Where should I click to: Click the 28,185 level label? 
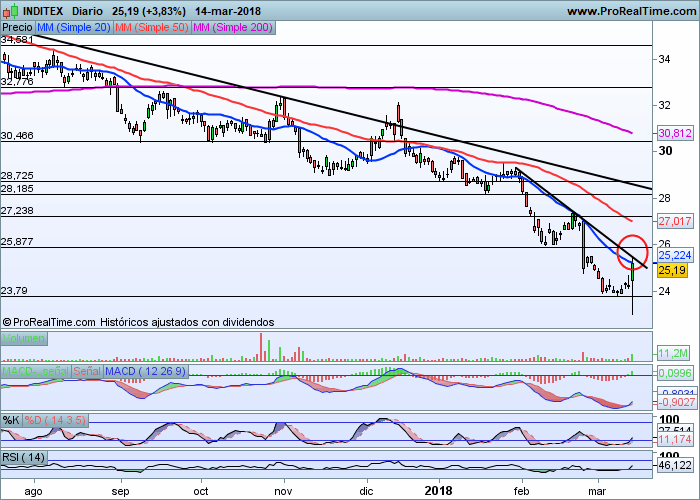[x=17, y=189]
